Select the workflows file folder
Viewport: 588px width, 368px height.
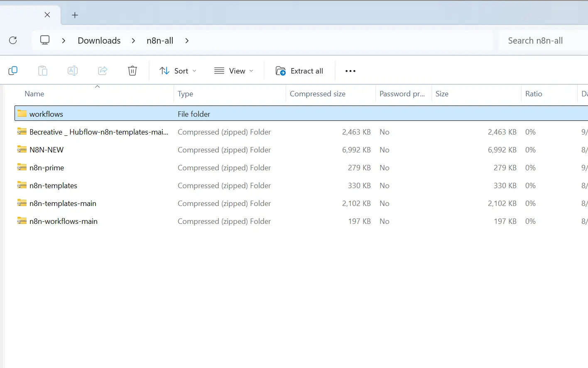[46, 114]
